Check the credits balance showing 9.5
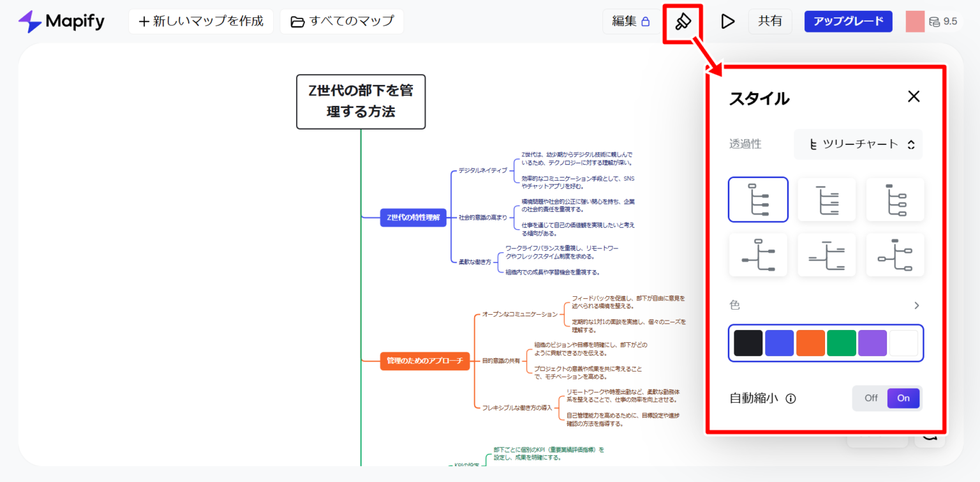 [943, 22]
